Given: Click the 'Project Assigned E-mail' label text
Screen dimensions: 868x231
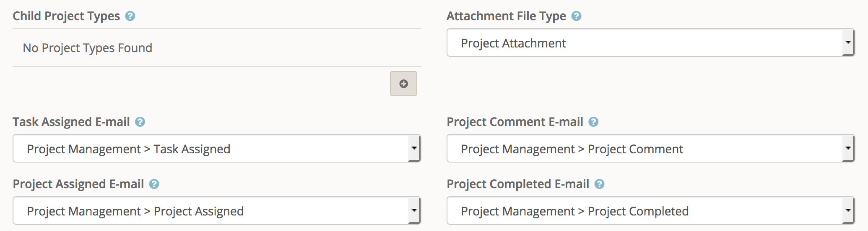Looking at the screenshot, I should [x=78, y=184].
